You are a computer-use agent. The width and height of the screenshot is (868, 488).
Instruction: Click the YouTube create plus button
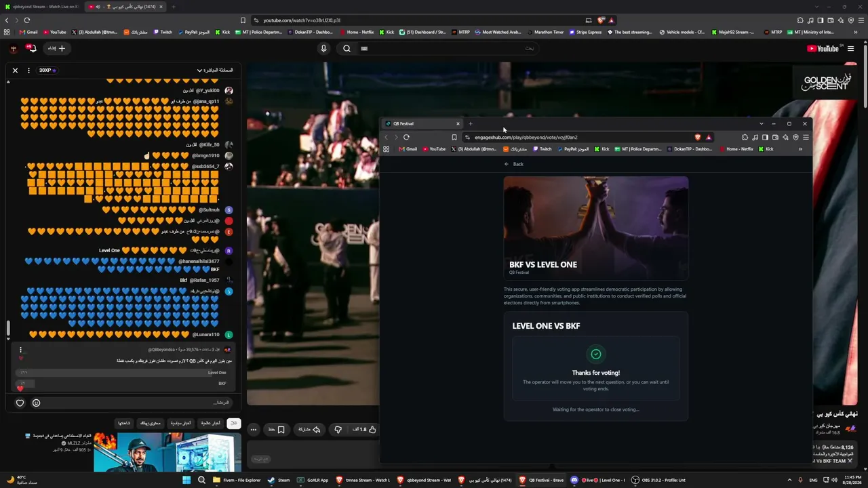click(x=57, y=48)
